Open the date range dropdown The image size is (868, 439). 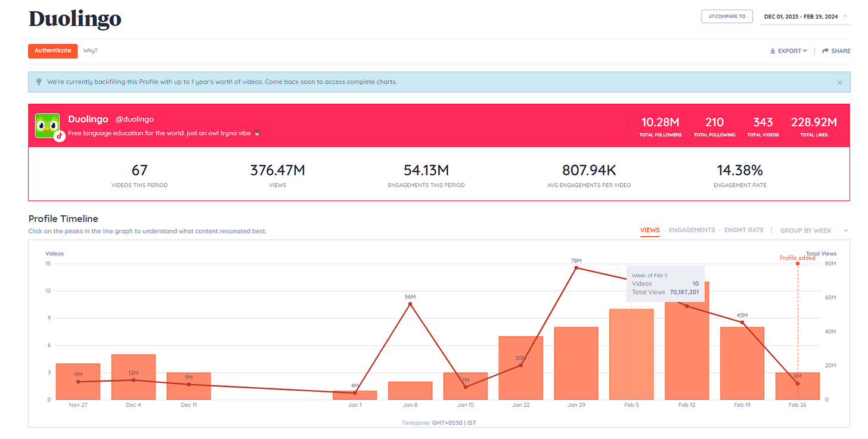click(805, 17)
